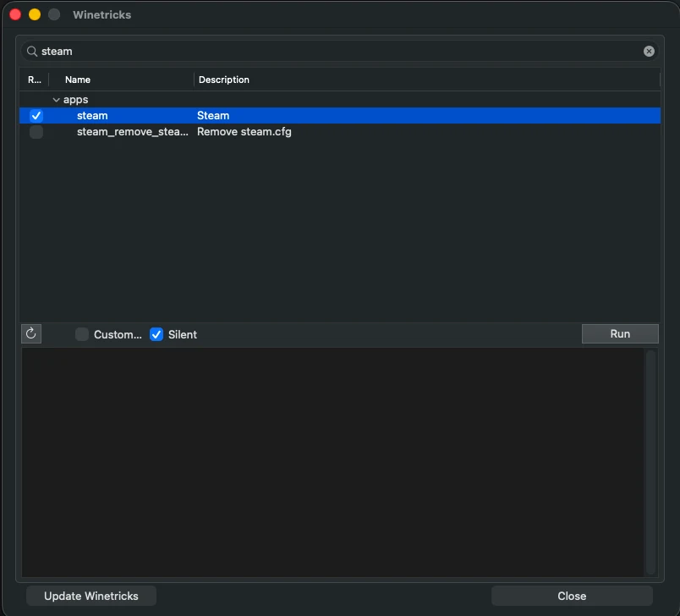Click the output log scrollbar
This screenshot has width=680, height=616.
pyautogui.click(x=650, y=461)
